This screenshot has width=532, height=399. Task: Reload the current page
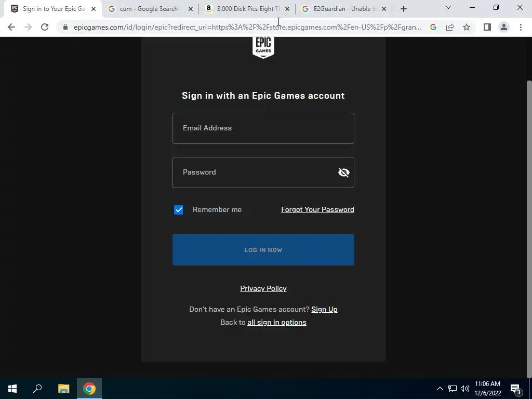[45, 27]
